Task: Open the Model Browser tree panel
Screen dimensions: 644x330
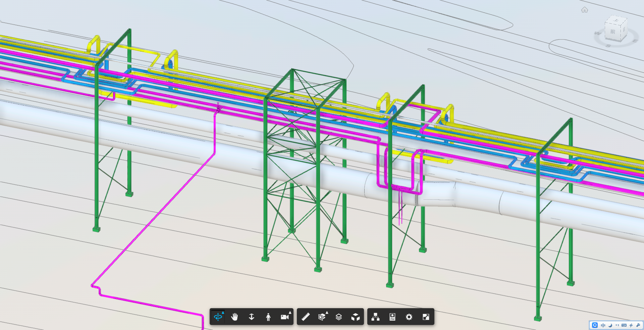Action: pos(376,317)
